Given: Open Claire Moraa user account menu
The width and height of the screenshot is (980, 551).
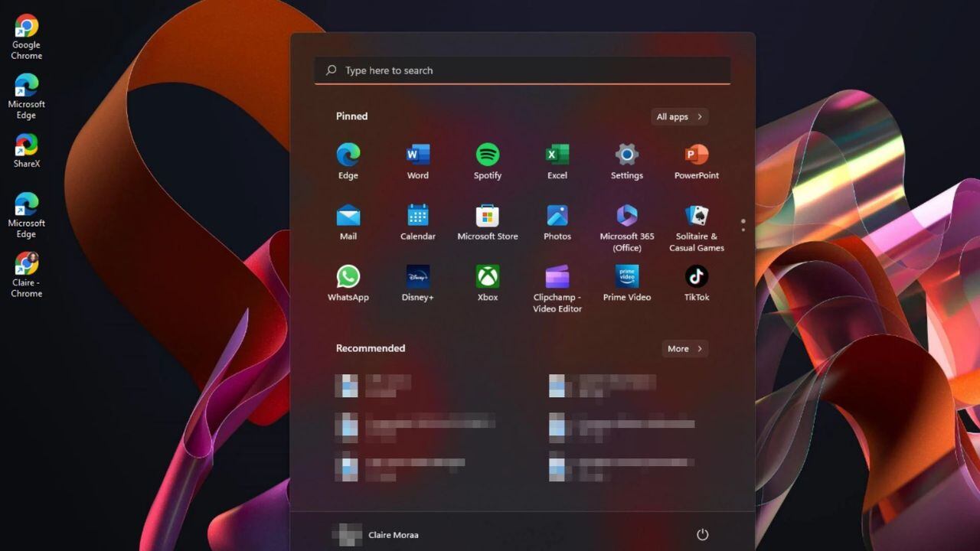Looking at the screenshot, I should click(x=377, y=535).
